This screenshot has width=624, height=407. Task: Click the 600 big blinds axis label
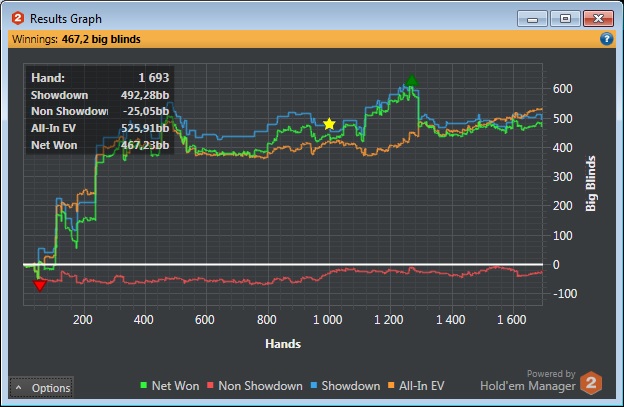pos(562,88)
